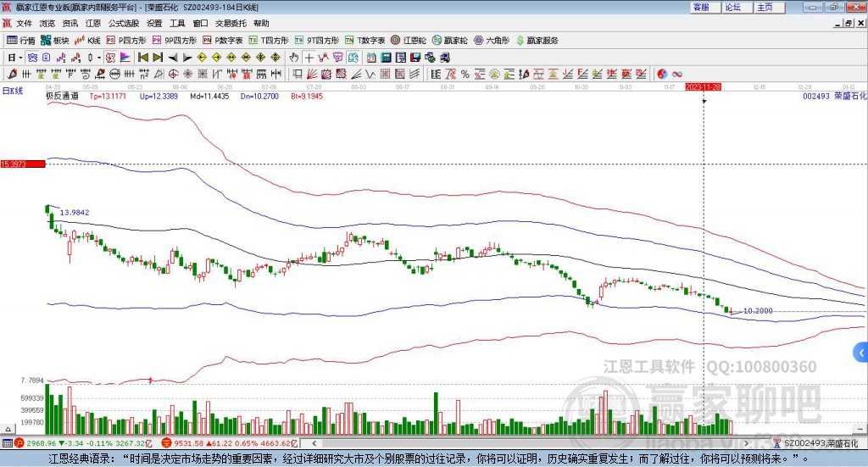Expand side panel with blue chevron button

pos(861,352)
